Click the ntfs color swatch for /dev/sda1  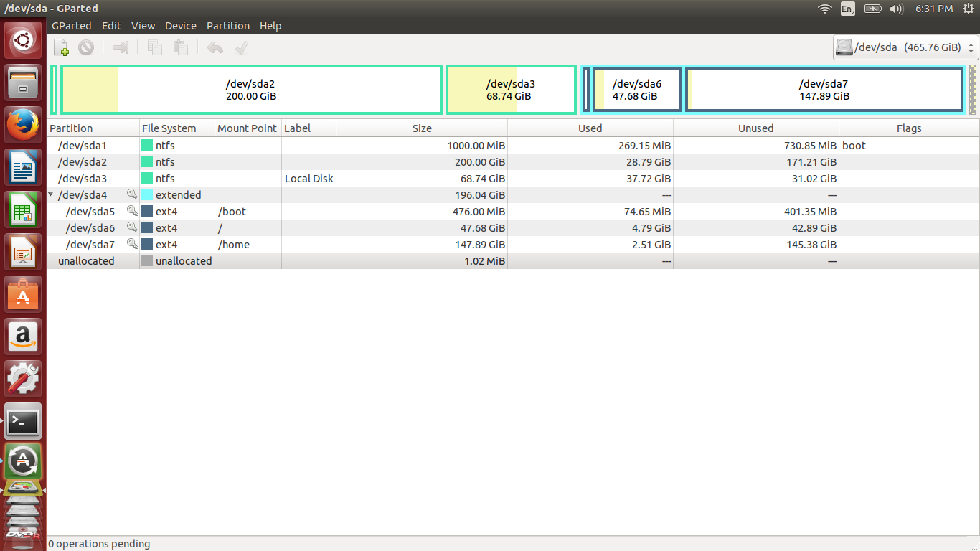pyautogui.click(x=147, y=146)
